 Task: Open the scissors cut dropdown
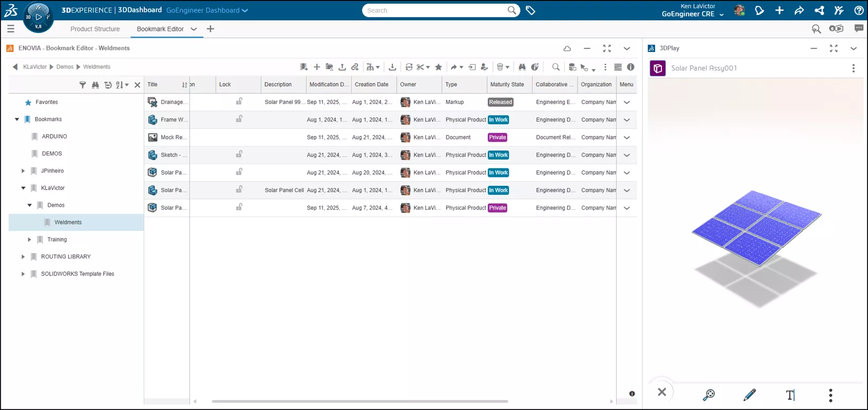[x=423, y=67]
